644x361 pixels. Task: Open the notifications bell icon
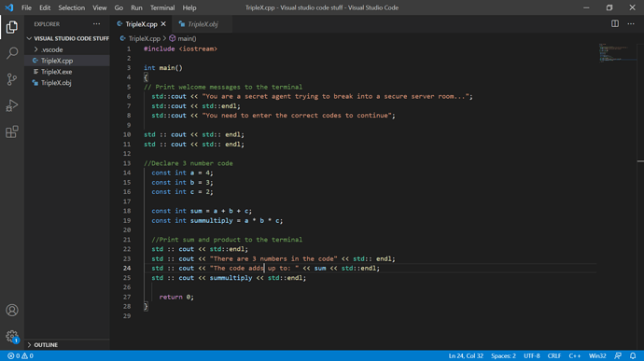click(x=633, y=355)
